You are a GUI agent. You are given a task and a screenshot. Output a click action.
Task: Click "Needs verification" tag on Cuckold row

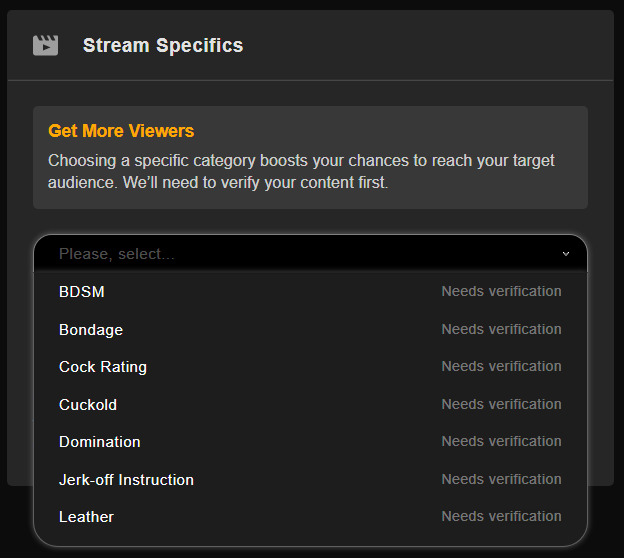[x=501, y=404]
